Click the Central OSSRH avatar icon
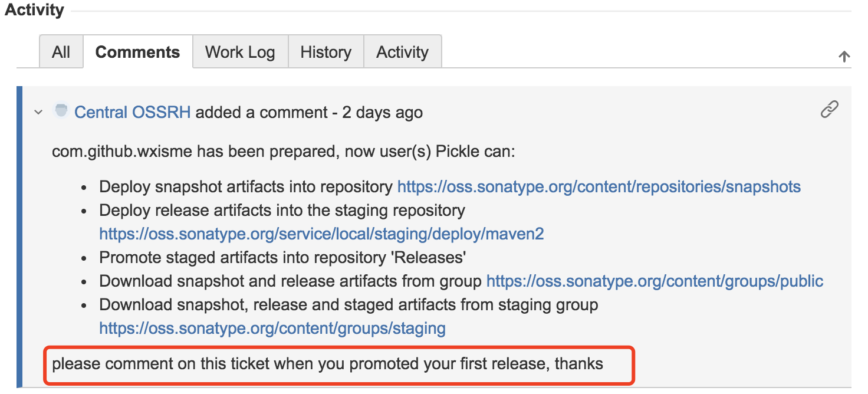Screen dimensions: 868x394 [x=61, y=110]
